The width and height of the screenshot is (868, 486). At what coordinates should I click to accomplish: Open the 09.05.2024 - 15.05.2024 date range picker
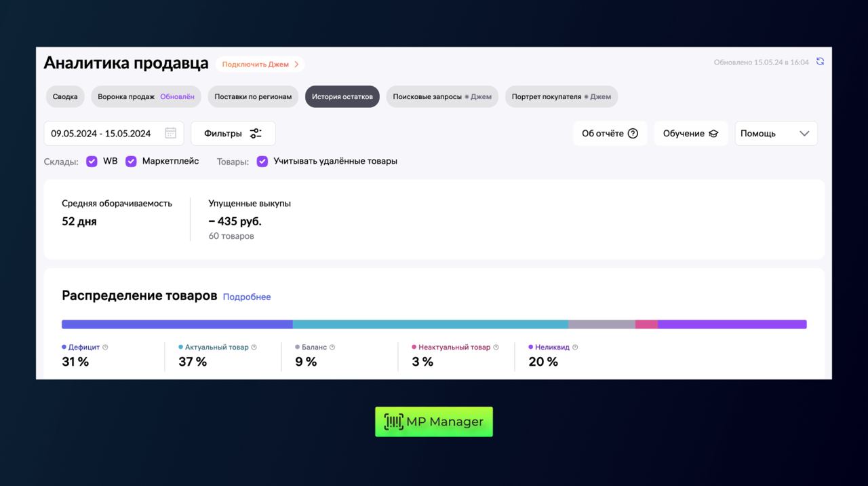(x=102, y=134)
